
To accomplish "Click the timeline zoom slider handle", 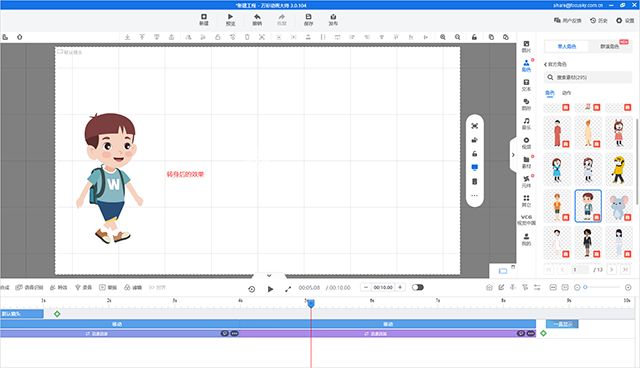I will (x=585, y=287).
